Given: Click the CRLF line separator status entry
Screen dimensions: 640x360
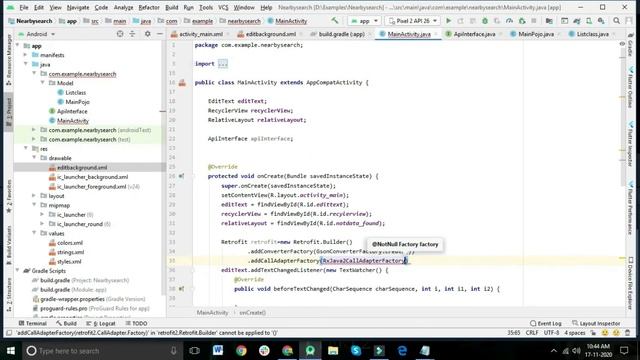Looking at the screenshot, I should point(532,333).
